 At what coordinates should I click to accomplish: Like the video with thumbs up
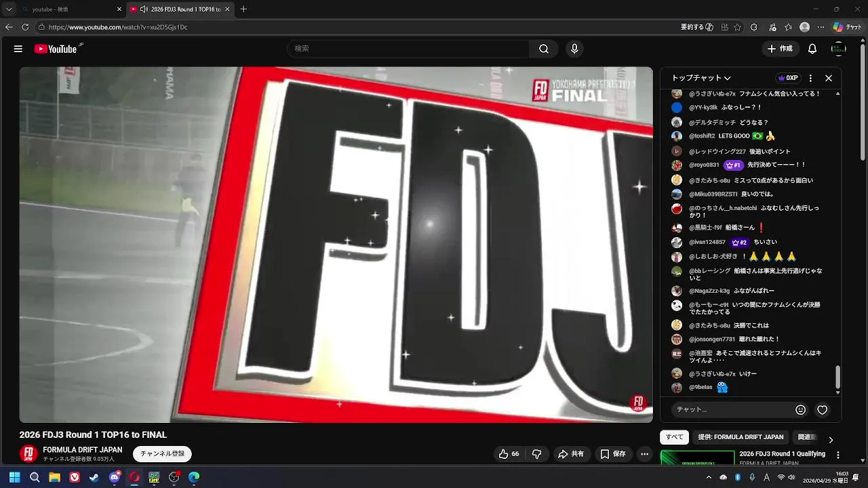(x=509, y=454)
